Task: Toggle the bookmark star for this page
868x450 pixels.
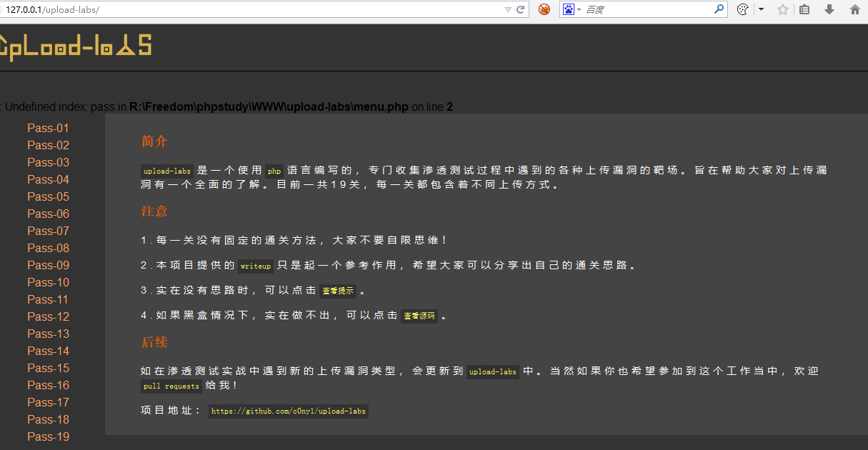Action: point(782,9)
